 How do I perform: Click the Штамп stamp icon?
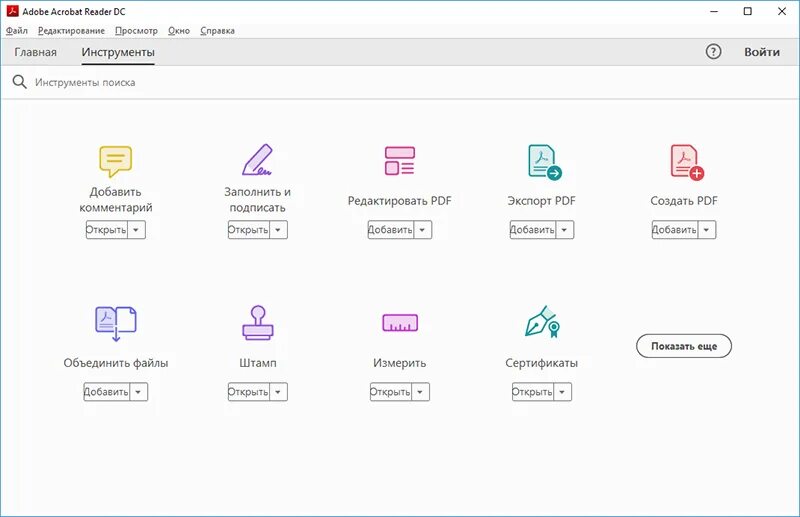[x=258, y=323]
